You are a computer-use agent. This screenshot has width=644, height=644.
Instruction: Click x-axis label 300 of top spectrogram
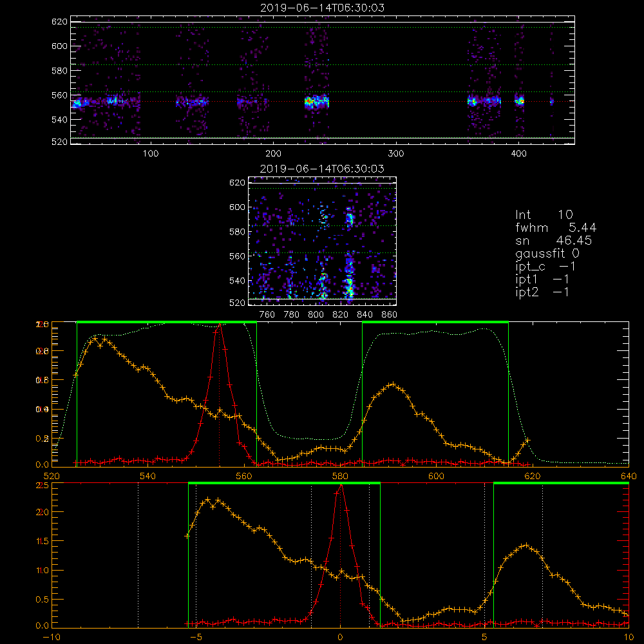pyautogui.click(x=396, y=154)
